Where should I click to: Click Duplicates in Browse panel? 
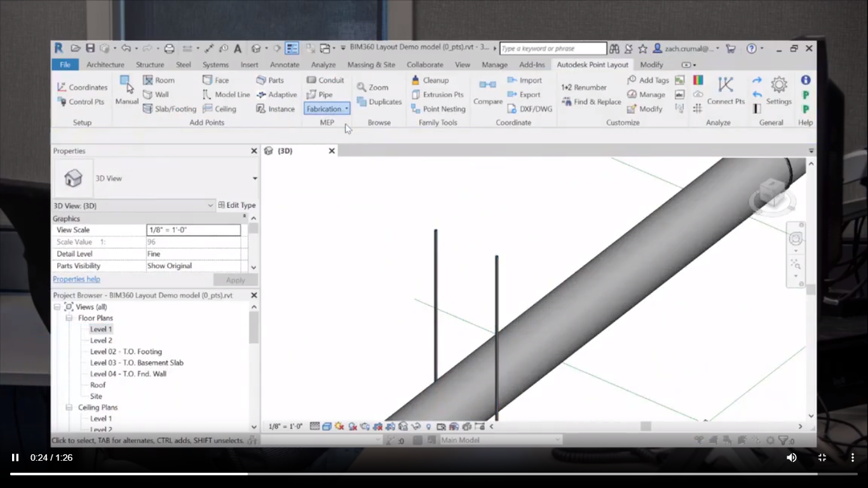pos(379,102)
